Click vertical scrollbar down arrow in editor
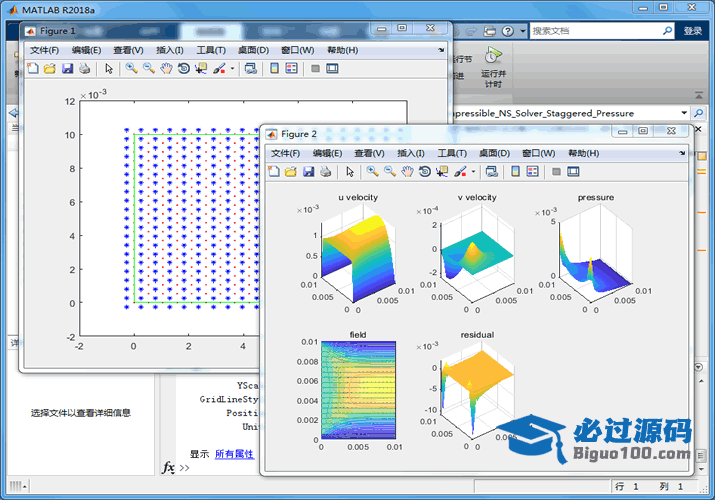 702,469
